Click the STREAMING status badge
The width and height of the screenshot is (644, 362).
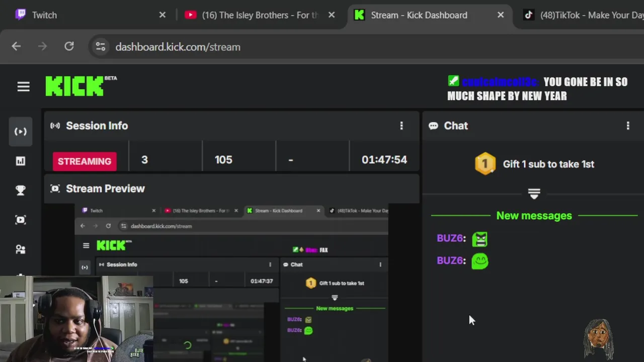[85, 161]
